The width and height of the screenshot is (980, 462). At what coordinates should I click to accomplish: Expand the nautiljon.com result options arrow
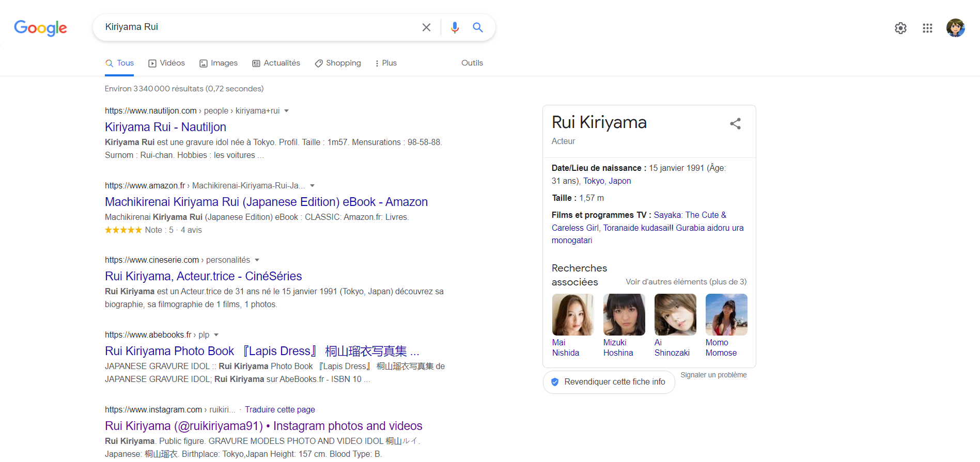click(x=287, y=111)
